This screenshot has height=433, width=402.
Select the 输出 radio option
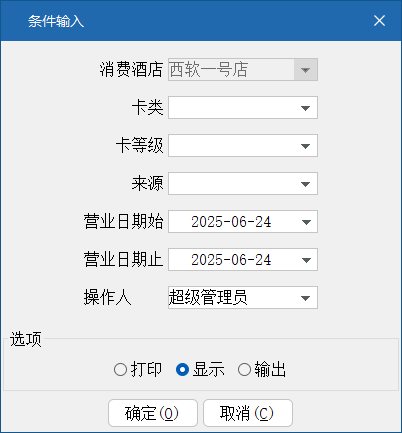click(262, 369)
